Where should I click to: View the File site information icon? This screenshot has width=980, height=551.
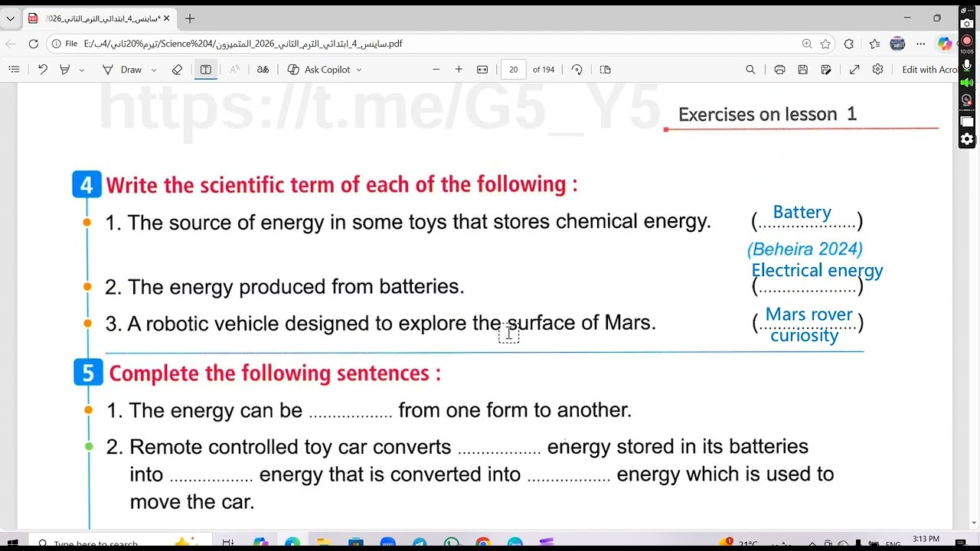pos(66,44)
